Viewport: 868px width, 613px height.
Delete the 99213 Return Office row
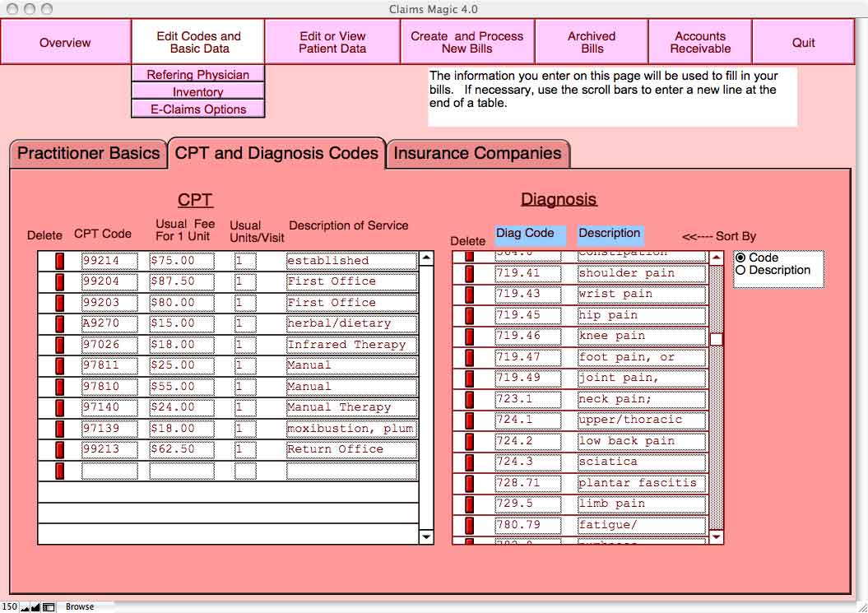pos(59,449)
